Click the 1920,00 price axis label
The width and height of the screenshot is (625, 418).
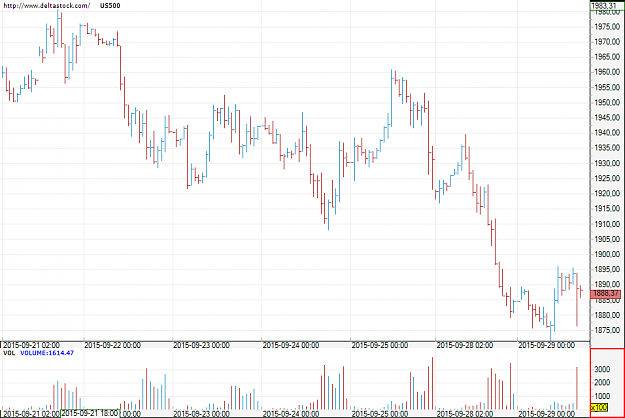[607, 193]
